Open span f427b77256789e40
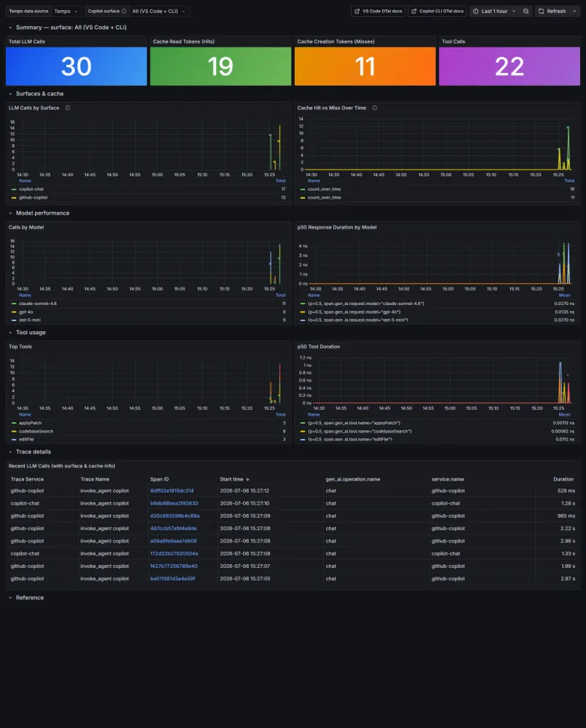The width and height of the screenshot is (586, 728). pyautogui.click(x=174, y=566)
